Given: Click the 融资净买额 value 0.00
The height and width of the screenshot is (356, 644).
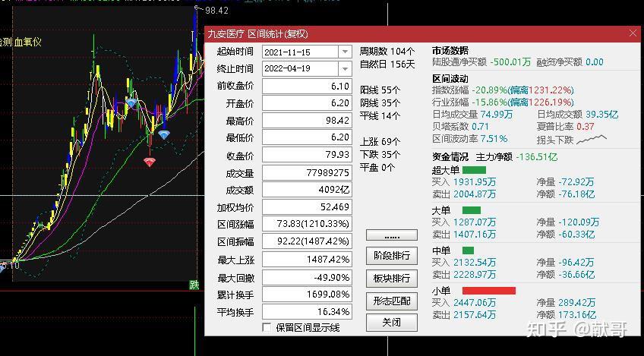Looking at the screenshot, I should tap(595, 62).
